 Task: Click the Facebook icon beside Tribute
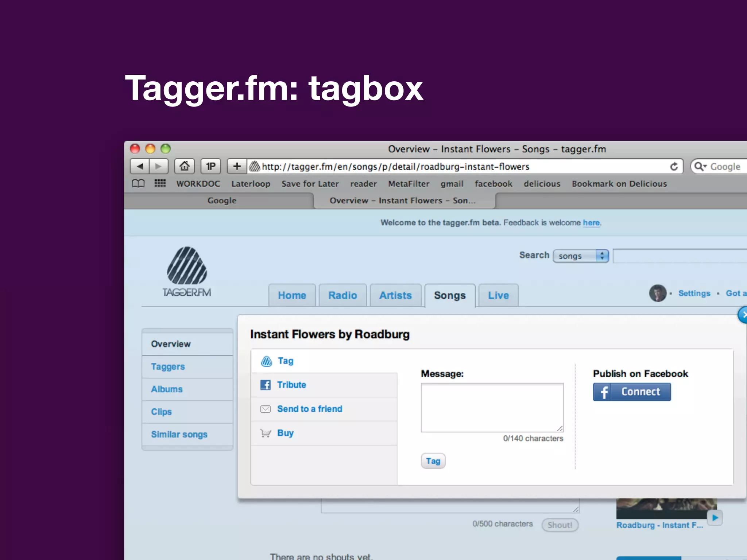coord(266,385)
